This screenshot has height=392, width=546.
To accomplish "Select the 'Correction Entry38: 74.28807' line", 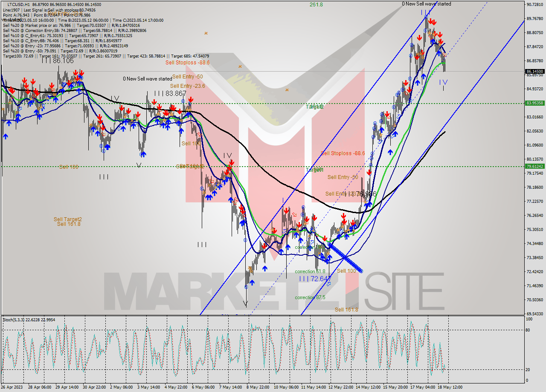I will (75, 30).
